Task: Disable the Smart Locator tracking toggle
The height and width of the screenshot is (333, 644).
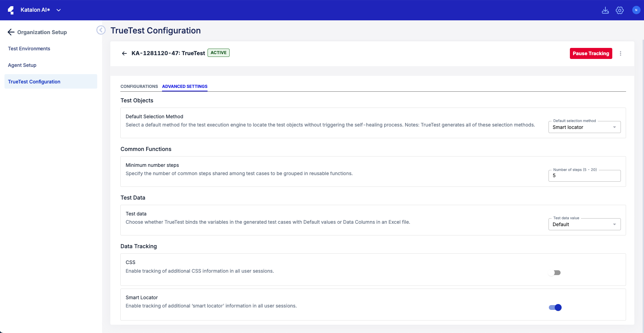Action: tap(555, 307)
